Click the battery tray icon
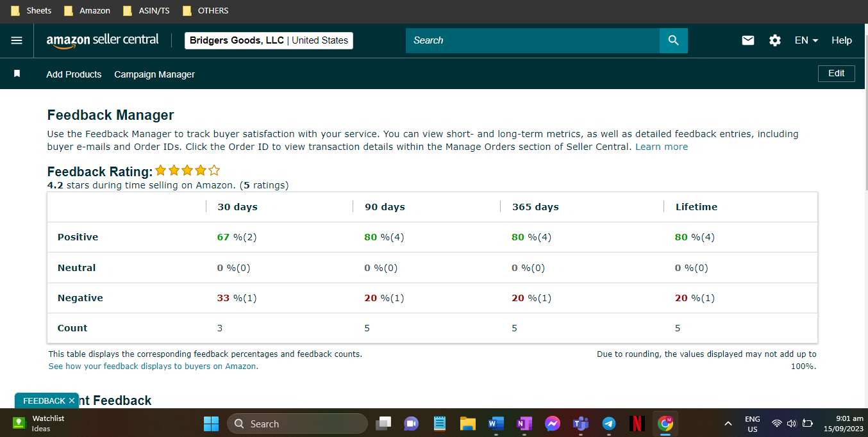This screenshot has height=437, width=868. pyautogui.click(x=808, y=424)
